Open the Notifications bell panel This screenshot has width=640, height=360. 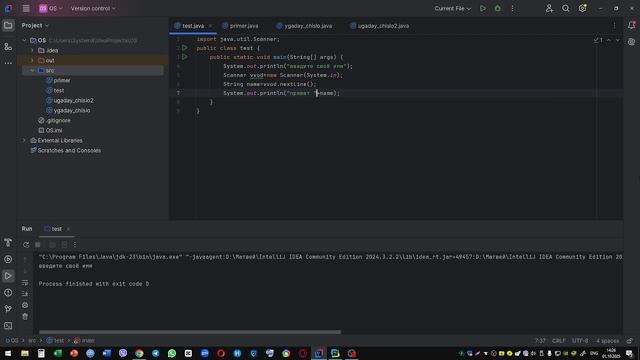point(631,25)
